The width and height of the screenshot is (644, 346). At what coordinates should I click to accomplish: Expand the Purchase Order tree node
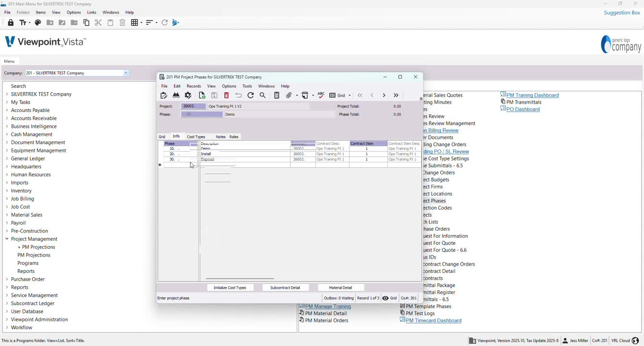pos(7,279)
